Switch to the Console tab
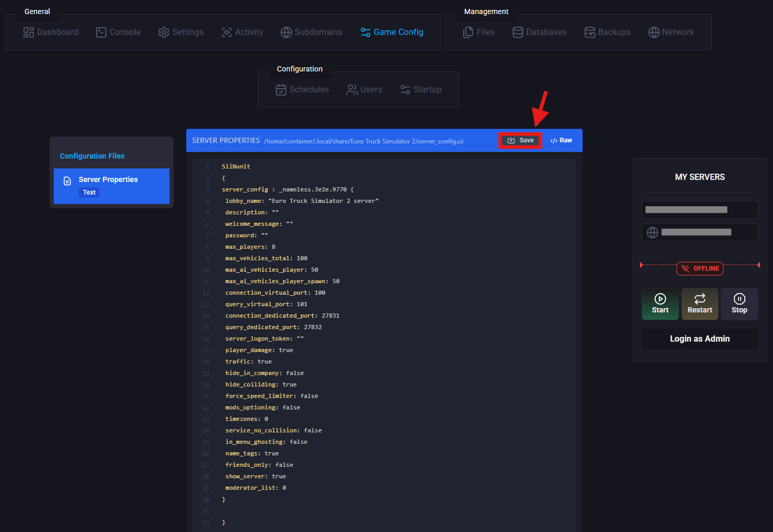Screen dimensions: 773x532 (118, 32)
